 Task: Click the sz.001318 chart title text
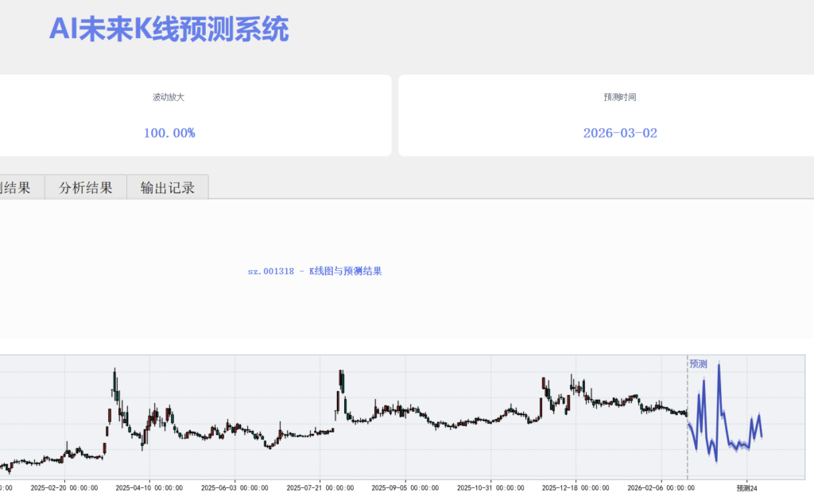(315, 271)
